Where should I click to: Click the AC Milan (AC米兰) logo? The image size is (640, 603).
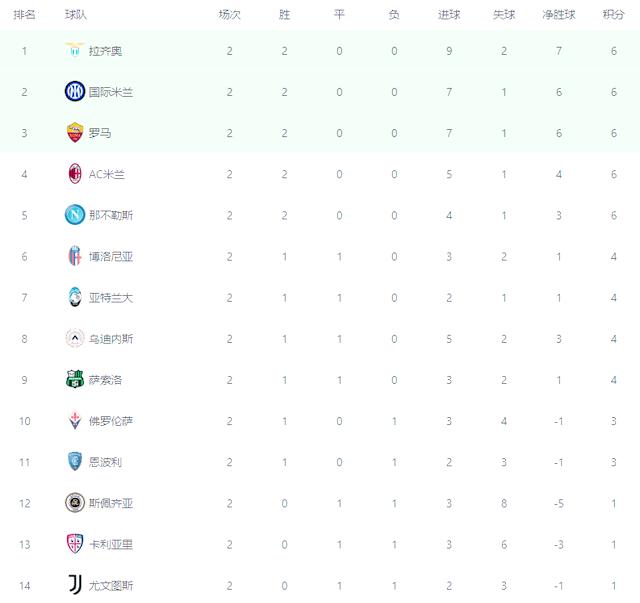tap(74, 174)
